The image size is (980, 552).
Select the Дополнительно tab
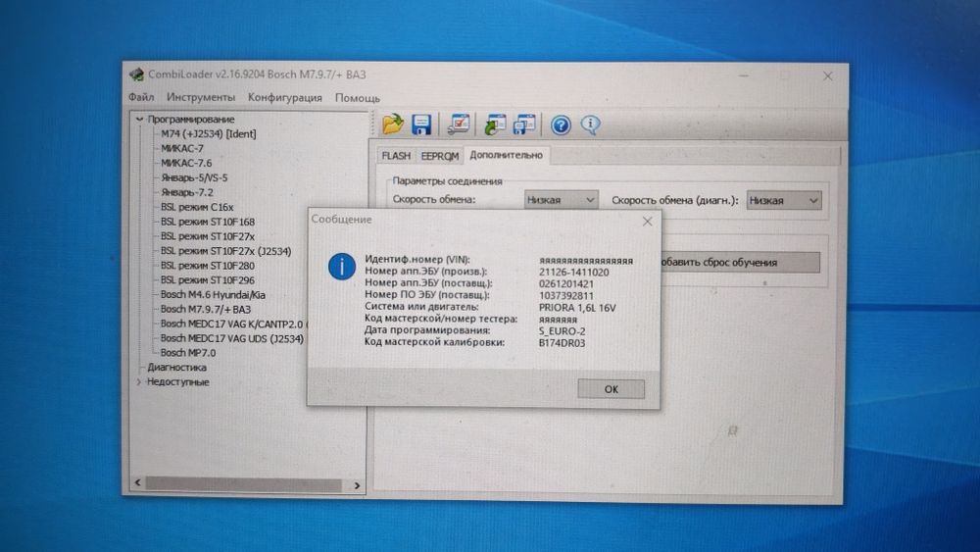tap(506, 155)
